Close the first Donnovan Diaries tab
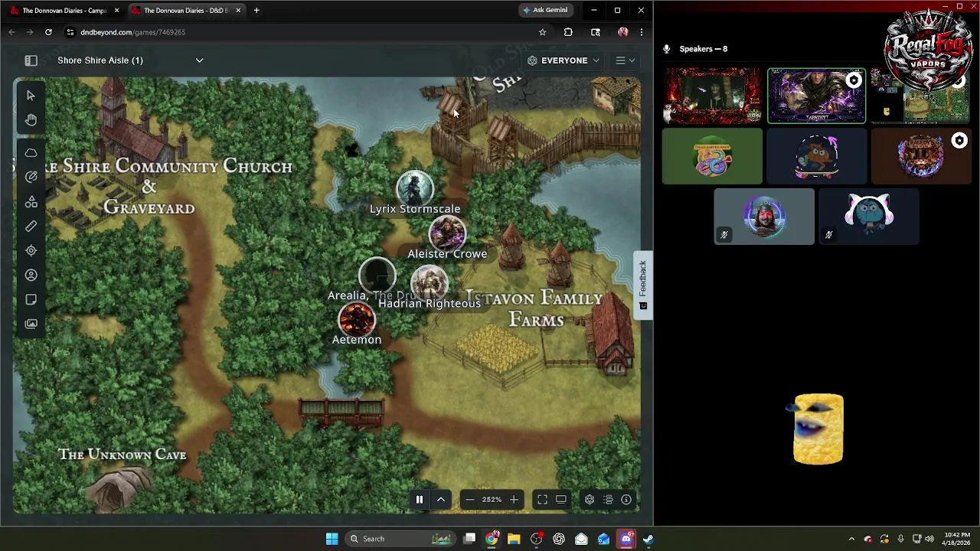Screen dimensions: 980x551 coord(116,10)
